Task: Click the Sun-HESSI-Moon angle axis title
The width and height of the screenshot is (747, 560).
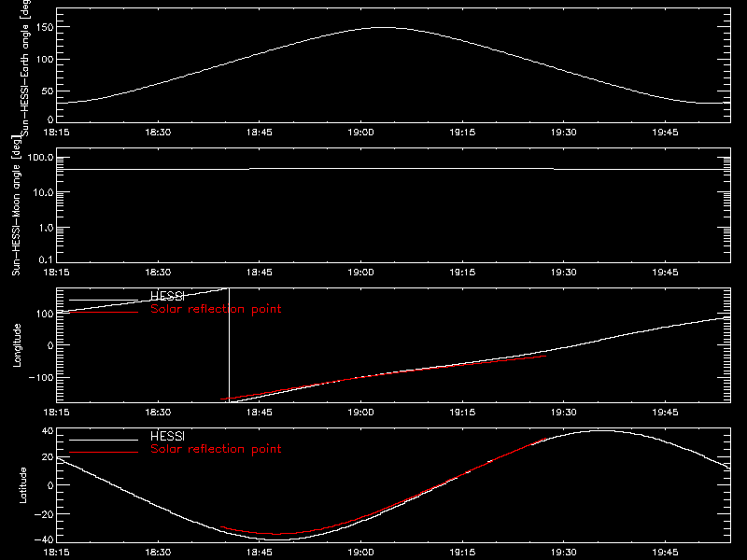Action: tap(16, 205)
